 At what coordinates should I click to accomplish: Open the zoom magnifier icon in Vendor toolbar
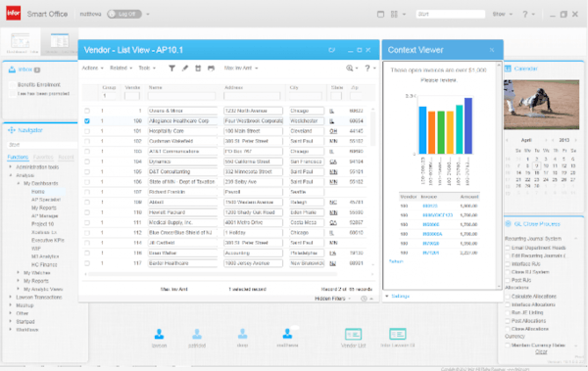point(350,69)
